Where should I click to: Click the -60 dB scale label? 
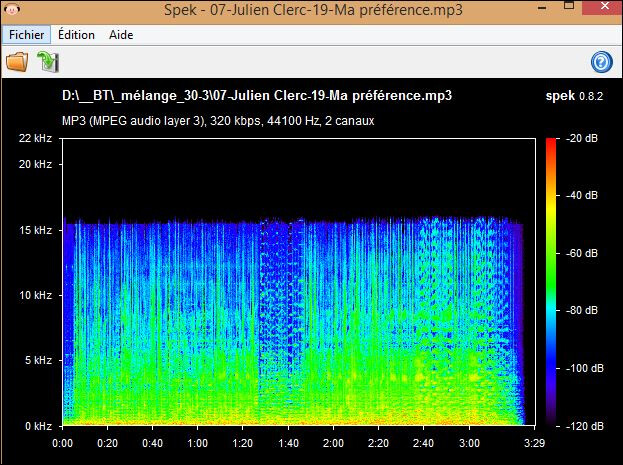pos(582,253)
